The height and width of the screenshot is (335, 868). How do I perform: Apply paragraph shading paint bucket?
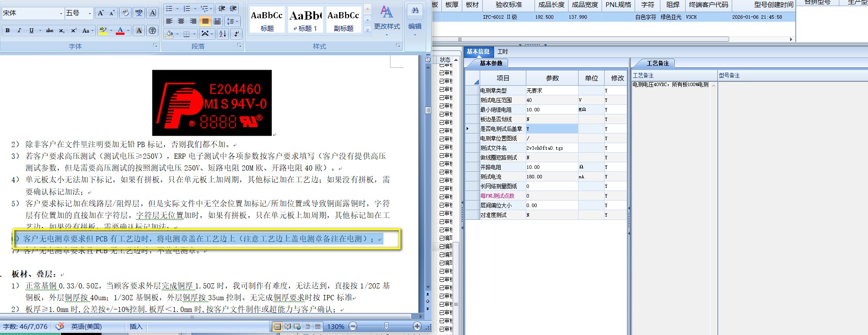[x=170, y=33]
